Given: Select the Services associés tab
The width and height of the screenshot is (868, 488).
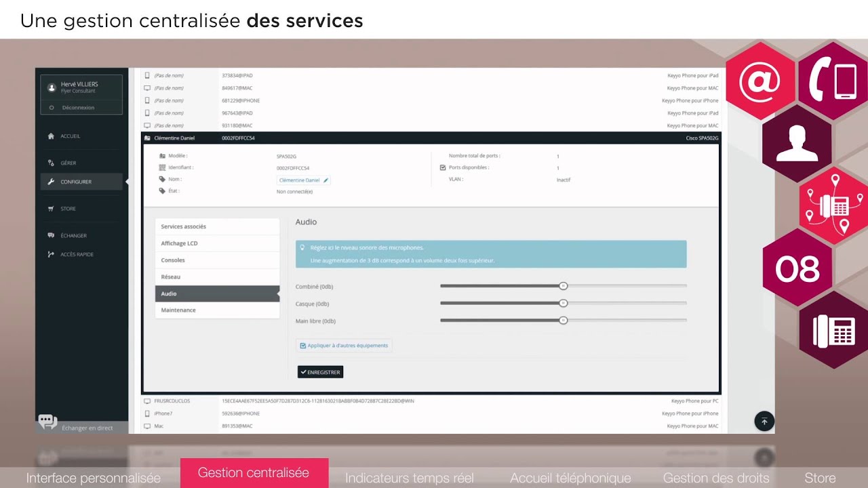Looking at the screenshot, I should pyautogui.click(x=217, y=226).
